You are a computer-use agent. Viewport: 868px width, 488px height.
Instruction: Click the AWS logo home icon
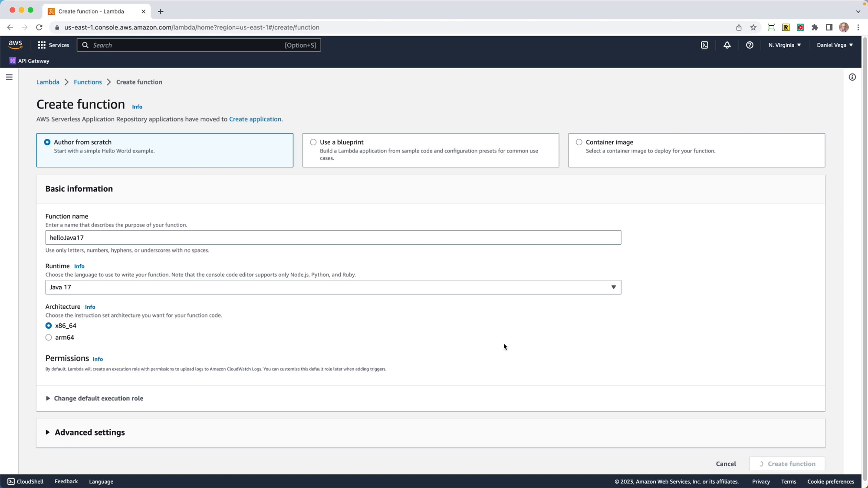coord(15,45)
